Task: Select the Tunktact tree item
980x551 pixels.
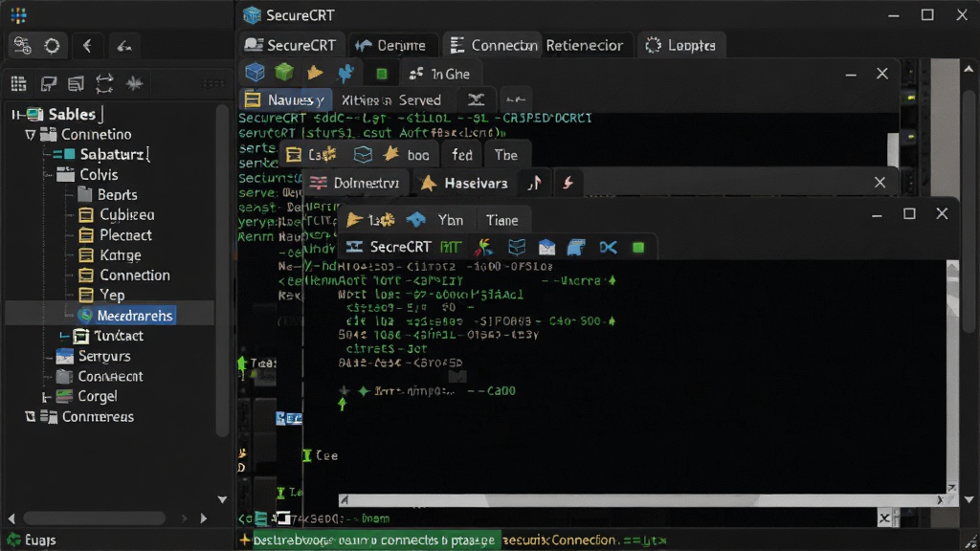Action: coord(118,336)
